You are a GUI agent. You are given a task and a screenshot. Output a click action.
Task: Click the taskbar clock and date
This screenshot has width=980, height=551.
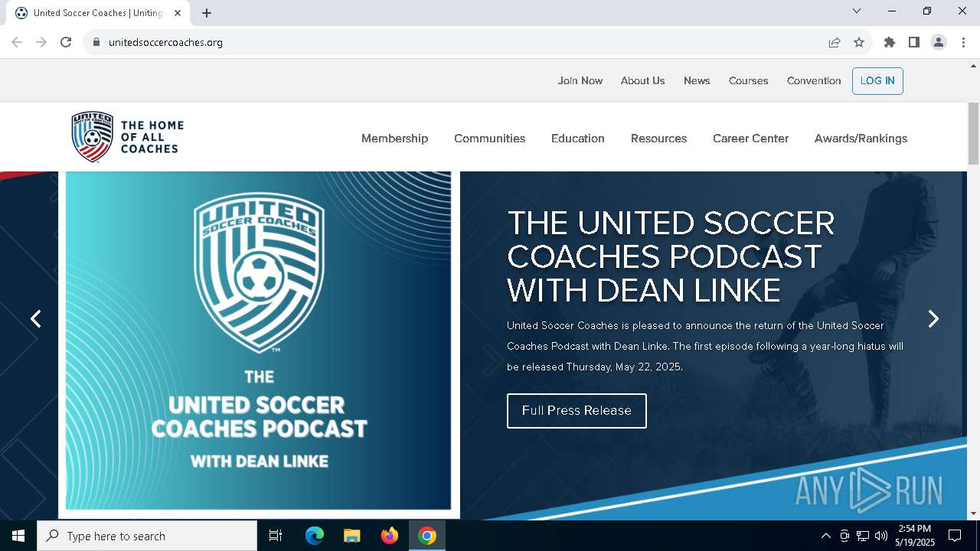915,536
